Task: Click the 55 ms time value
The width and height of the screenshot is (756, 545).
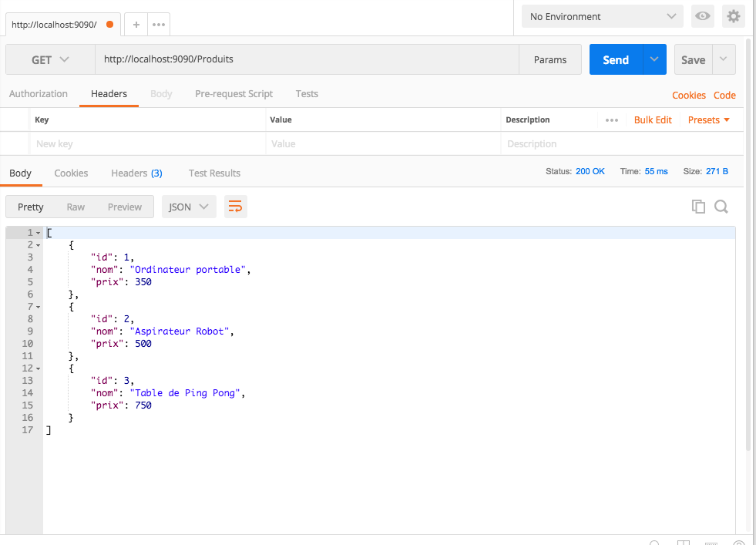Action: (x=656, y=171)
